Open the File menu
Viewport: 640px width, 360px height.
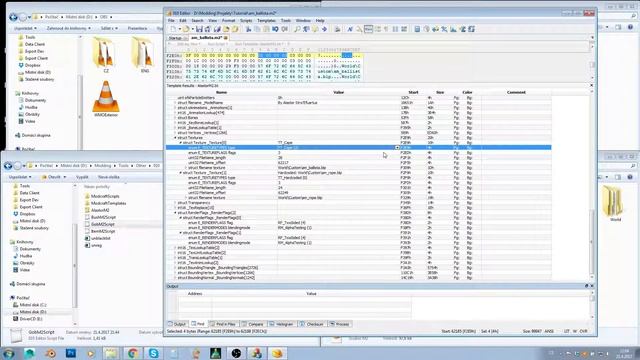[x=171, y=20]
